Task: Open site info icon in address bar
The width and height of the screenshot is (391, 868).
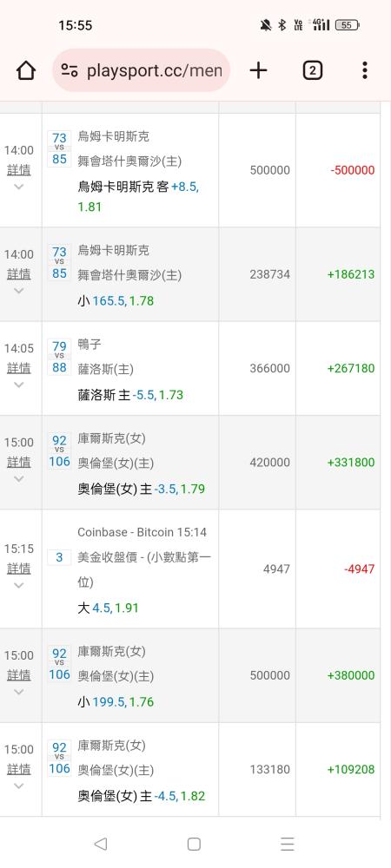Action: tap(70, 70)
